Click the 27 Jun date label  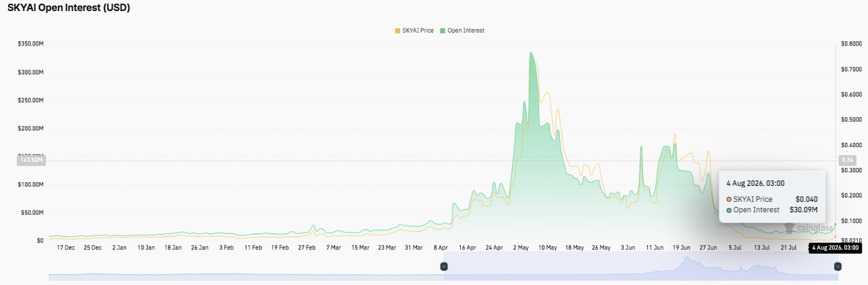click(x=708, y=247)
